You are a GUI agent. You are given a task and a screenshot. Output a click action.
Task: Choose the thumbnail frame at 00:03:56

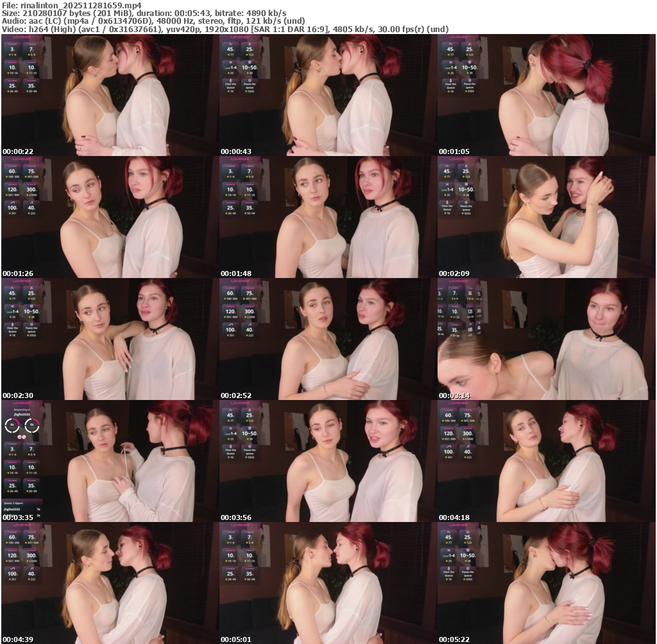coord(328,461)
